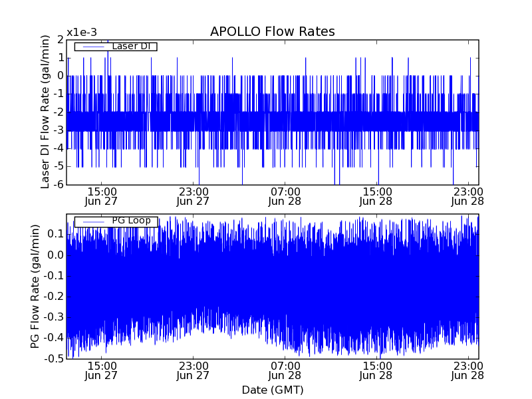532x399 pixels.
Task: Select y-tick -4 on Laser DI axis
Action: click(59, 148)
